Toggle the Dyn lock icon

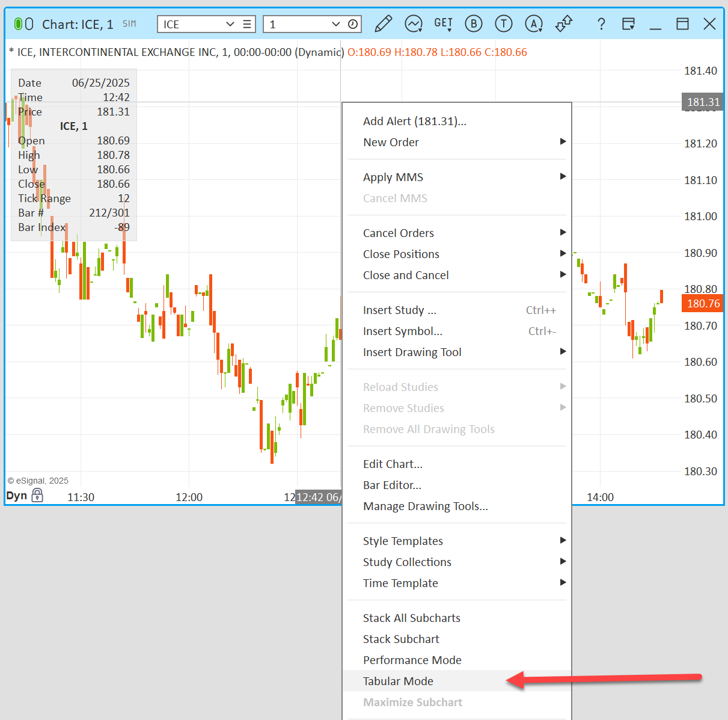[37, 496]
